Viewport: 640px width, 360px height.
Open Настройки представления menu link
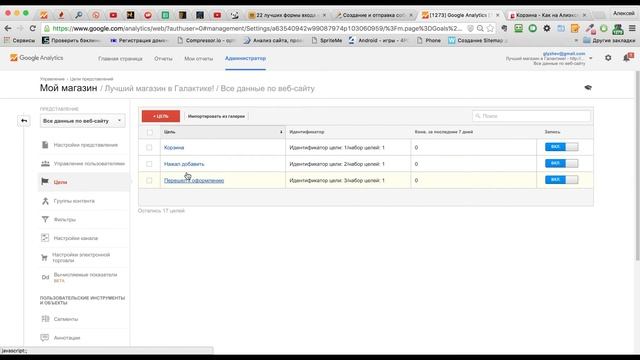click(x=86, y=145)
